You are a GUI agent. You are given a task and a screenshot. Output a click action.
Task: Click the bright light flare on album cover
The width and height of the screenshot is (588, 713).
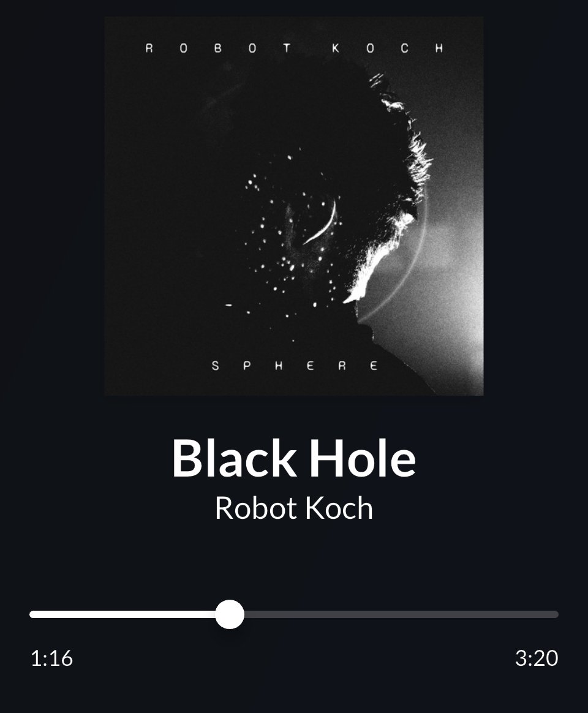(450, 255)
